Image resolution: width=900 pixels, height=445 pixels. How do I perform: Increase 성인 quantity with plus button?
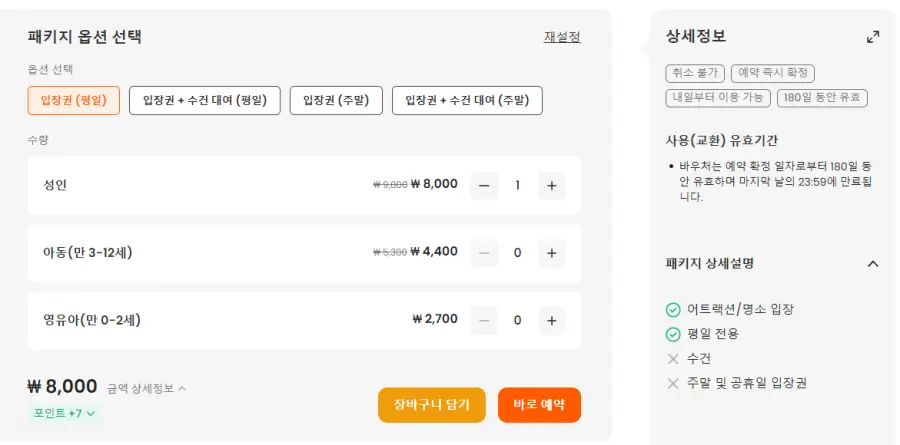click(552, 185)
